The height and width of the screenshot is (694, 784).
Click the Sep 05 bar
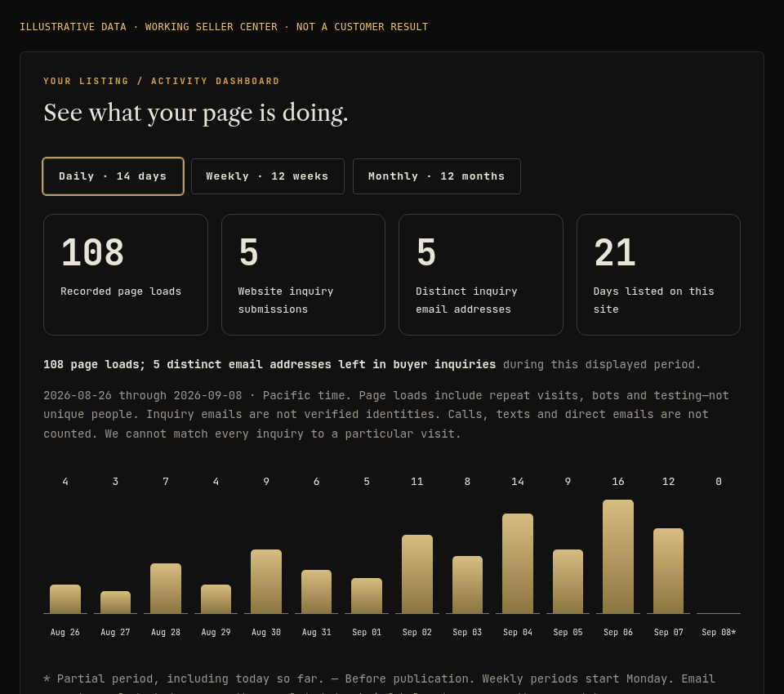pyautogui.click(x=568, y=581)
